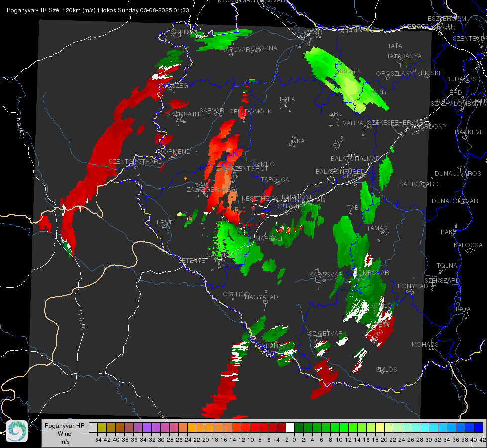Click the S 6 road label
This screenshot has width=487, height=448.
click(92, 38)
